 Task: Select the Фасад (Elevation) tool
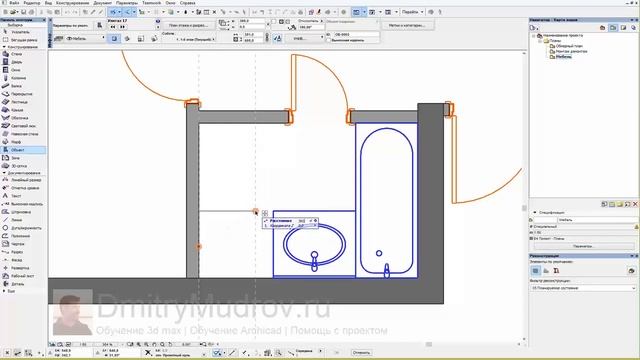point(23,260)
